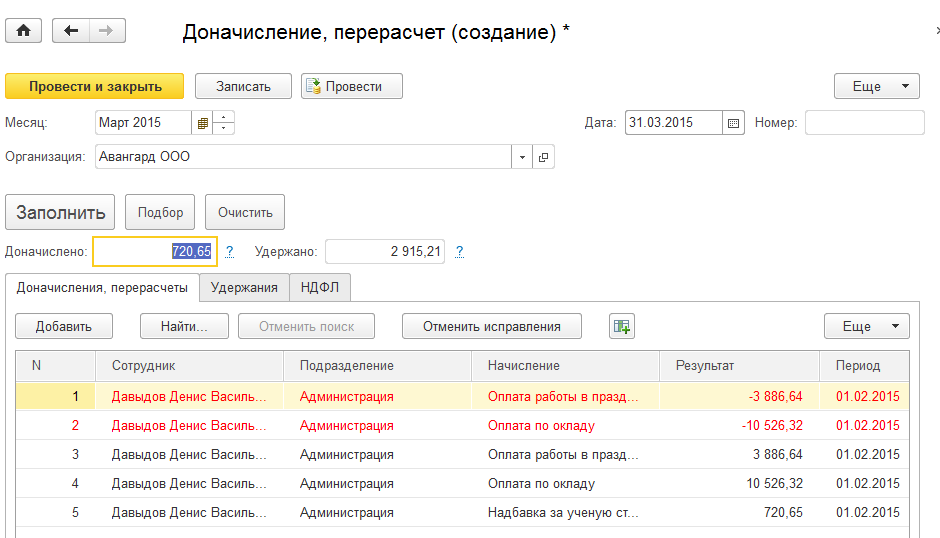Open the table's Еще dropdown menu
This screenshot has width=940, height=538.
866,326
